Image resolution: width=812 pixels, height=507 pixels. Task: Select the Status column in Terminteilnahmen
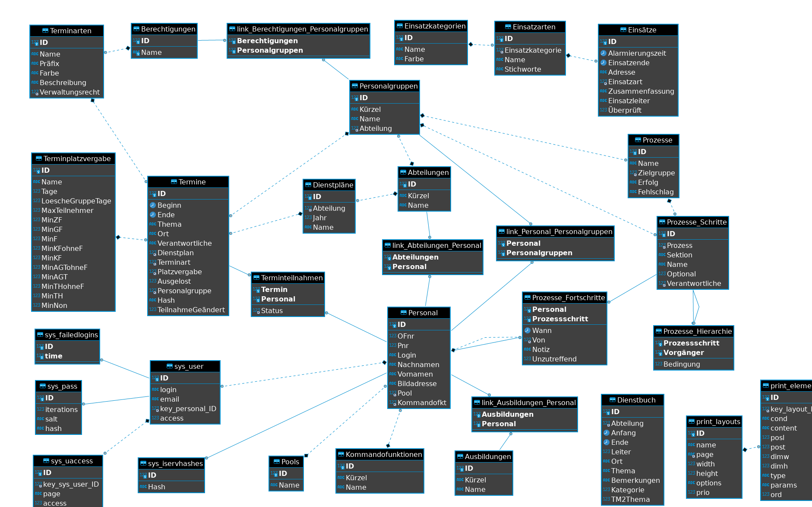click(x=272, y=311)
